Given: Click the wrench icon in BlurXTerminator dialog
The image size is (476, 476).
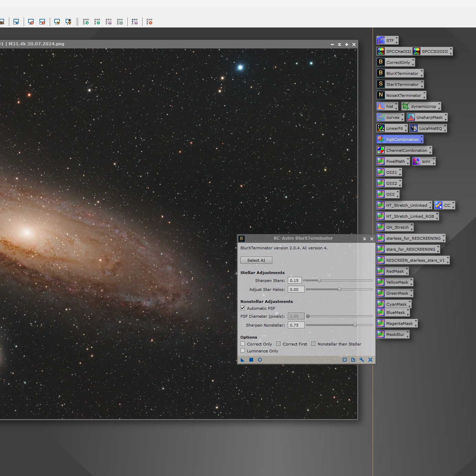Looking at the screenshot, I should click(362, 360).
